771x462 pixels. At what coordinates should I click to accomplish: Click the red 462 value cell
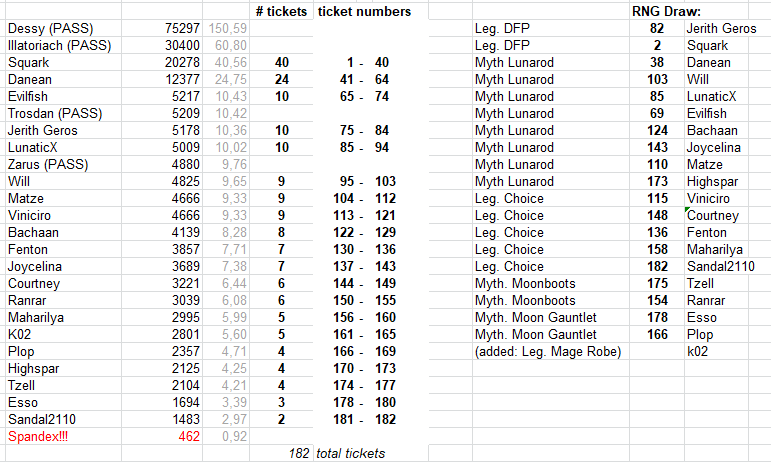coord(162,436)
